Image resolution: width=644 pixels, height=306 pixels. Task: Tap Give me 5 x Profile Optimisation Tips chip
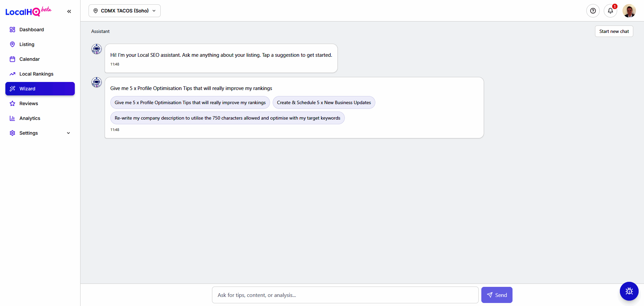(x=190, y=102)
